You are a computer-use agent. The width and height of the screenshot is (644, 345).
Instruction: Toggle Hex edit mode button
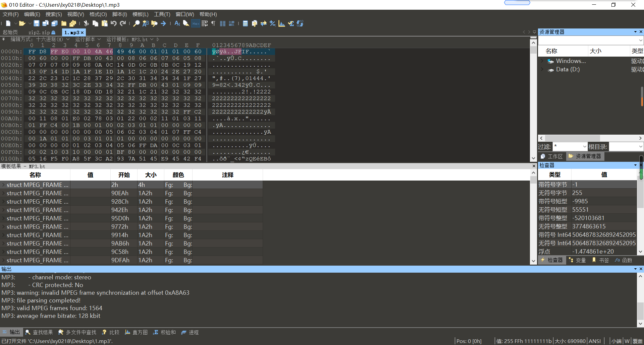click(x=196, y=23)
